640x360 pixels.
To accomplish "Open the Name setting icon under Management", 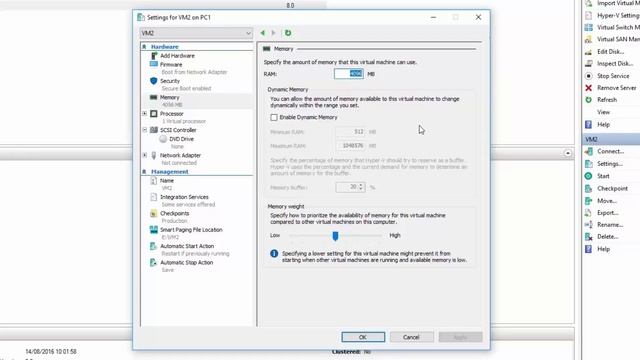I will 153,180.
